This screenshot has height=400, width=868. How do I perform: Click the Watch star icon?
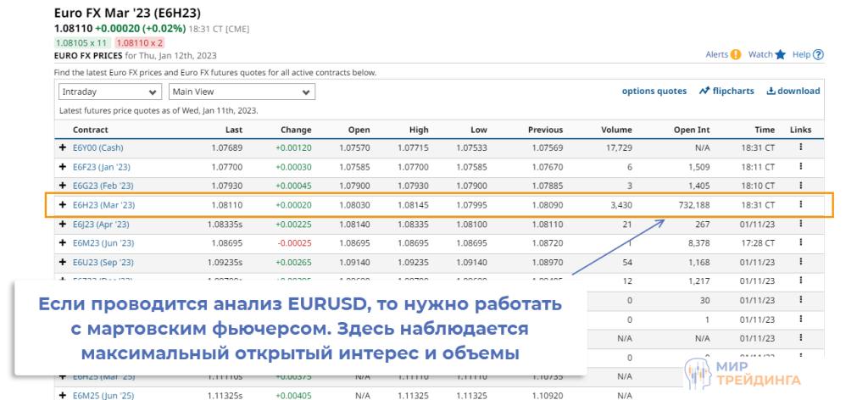click(780, 55)
